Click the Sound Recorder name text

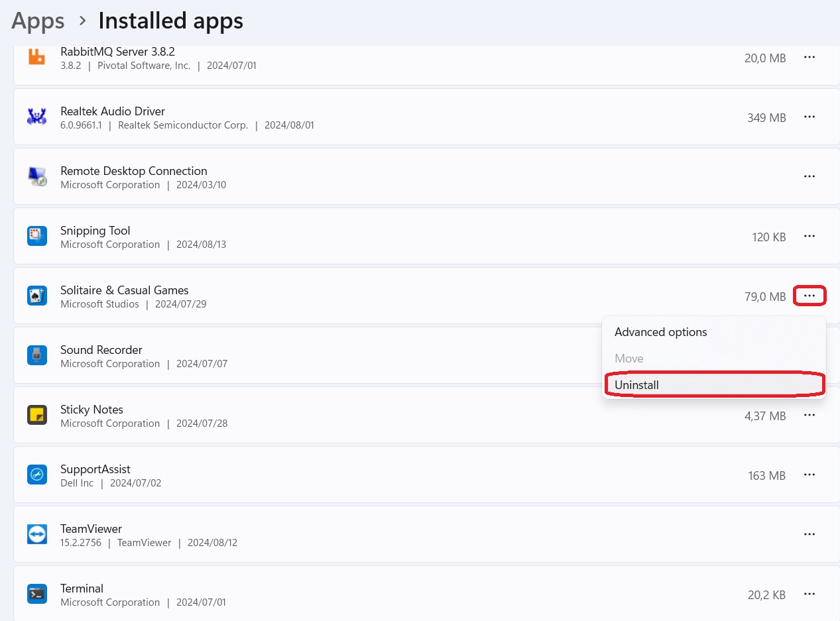[x=101, y=350]
